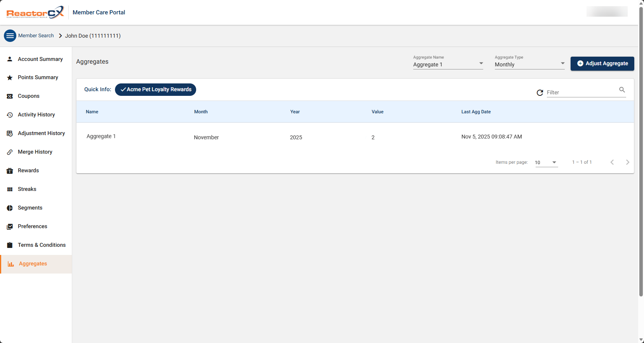644x343 pixels.
Task: Click the ReactorCX logo
Action: 35,12
